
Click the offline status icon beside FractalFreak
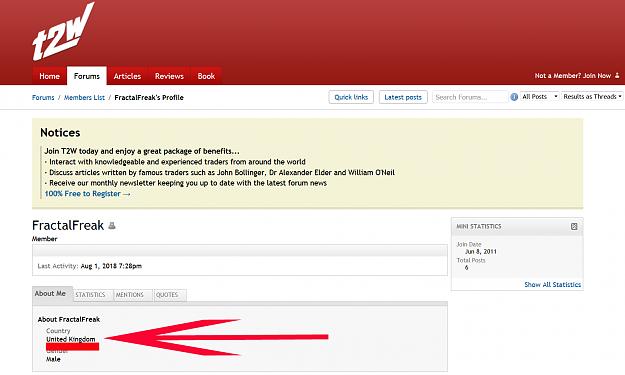(112, 226)
